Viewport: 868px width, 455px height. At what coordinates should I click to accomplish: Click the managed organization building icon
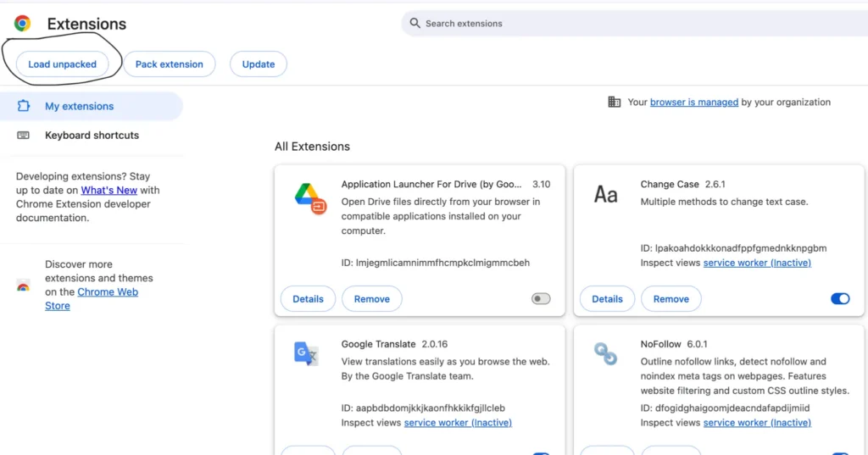pyautogui.click(x=614, y=102)
